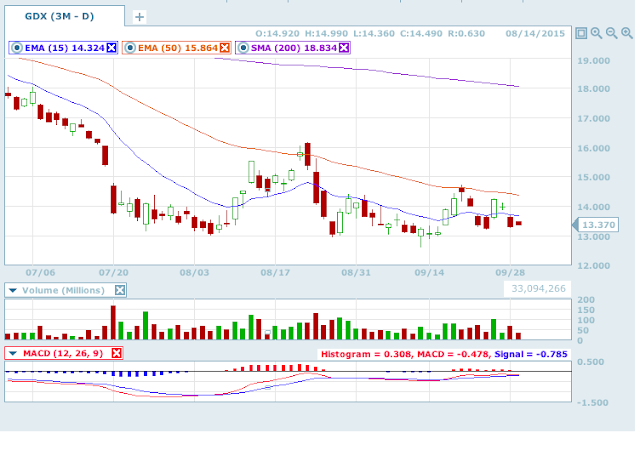Click the 16.000 price axis label
640x450 pixels.
coord(593,148)
